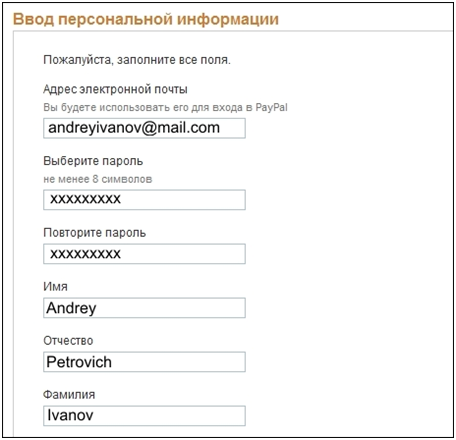Screen dimensions: 456x440
Task: Place cursor in the typed 'Ivanov' text
Action: pos(70,415)
